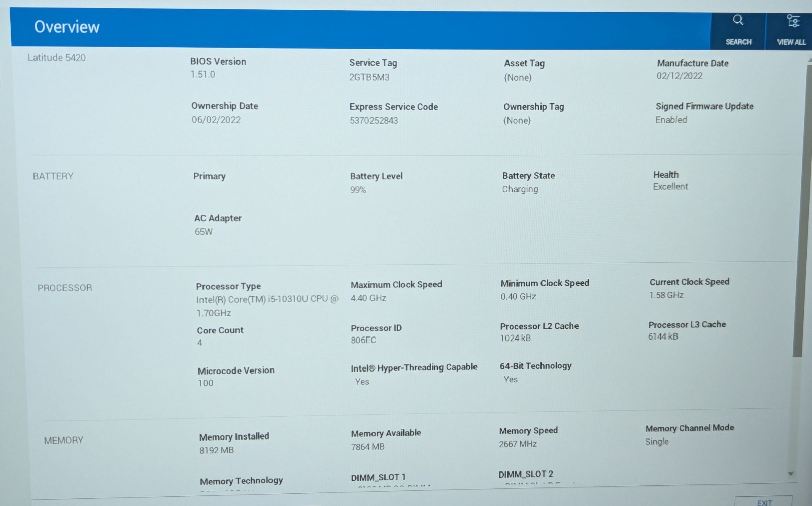Click the DIMM_SLOT 1 label
The height and width of the screenshot is (506, 812).
pos(378,477)
